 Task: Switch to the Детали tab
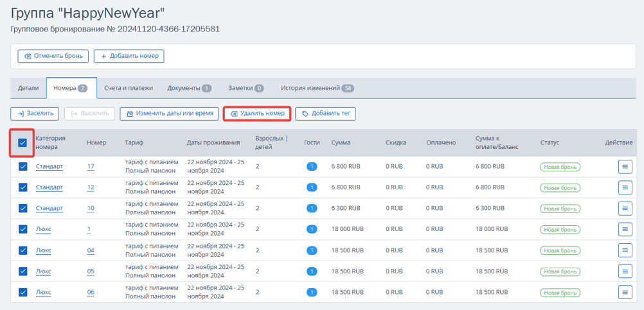[28, 88]
